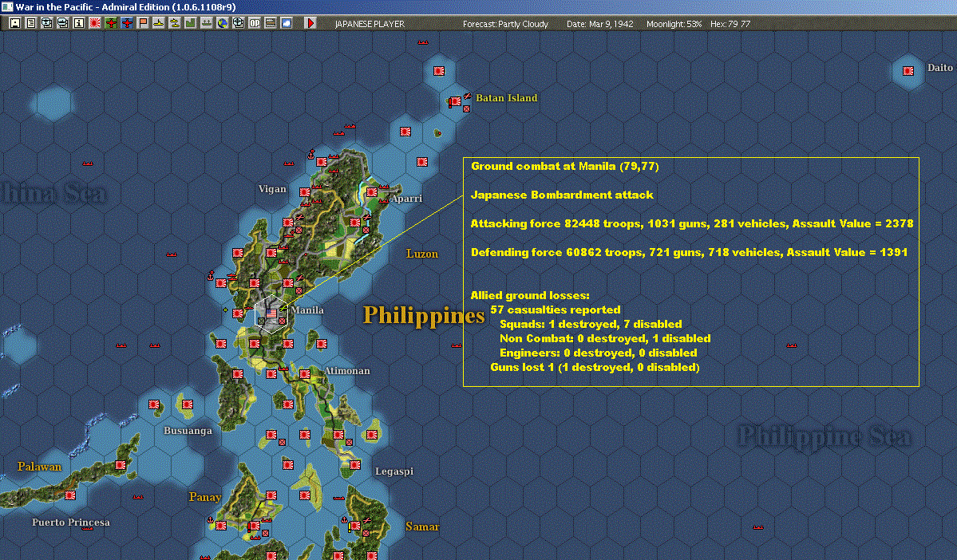This screenshot has height=560, width=957.
Task: Click the single yellow ship silhouette icon
Action: pos(158,23)
